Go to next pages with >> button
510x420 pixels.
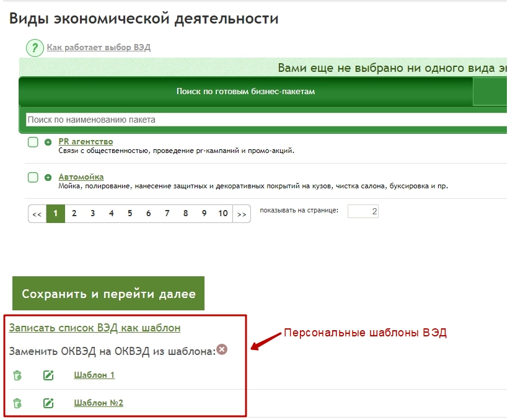click(x=242, y=214)
